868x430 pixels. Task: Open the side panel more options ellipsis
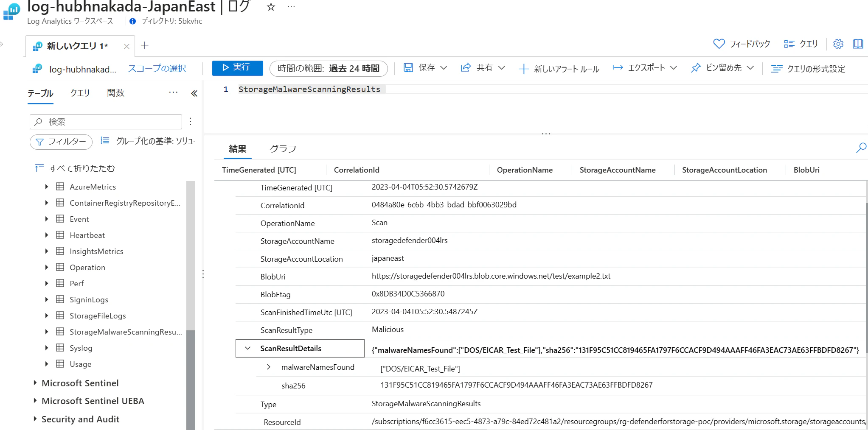point(173,92)
